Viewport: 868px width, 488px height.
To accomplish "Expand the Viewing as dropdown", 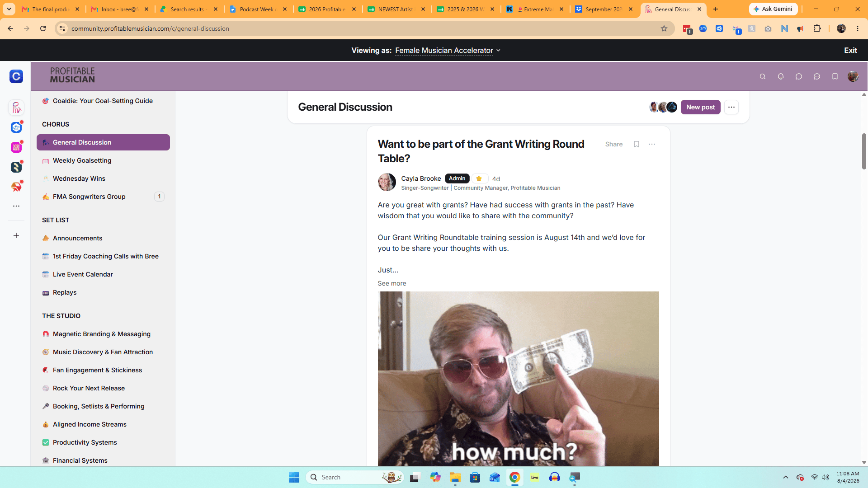I will tap(448, 51).
